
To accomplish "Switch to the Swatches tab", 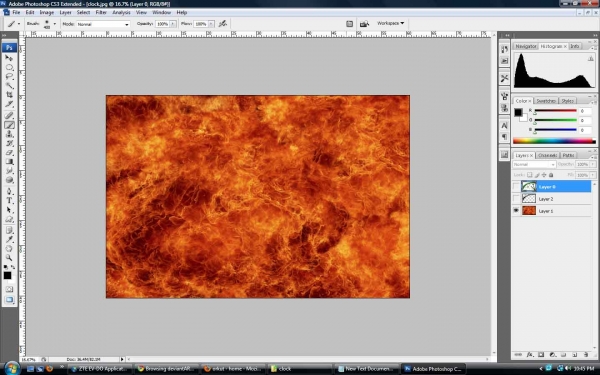I will pos(546,101).
